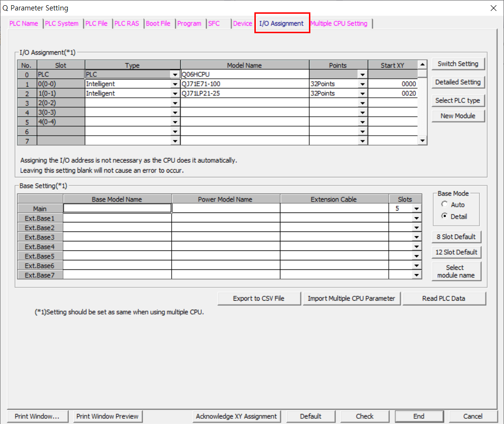Add a New Module
504x424 pixels.
click(458, 116)
